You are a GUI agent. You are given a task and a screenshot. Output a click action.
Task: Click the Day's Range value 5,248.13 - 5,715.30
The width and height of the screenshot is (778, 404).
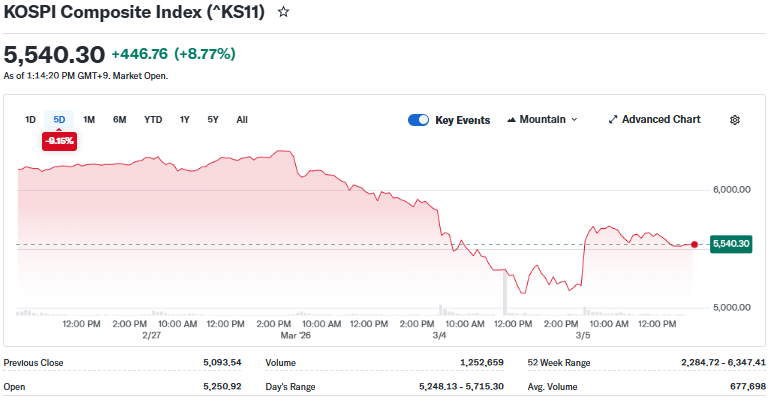coord(461,387)
